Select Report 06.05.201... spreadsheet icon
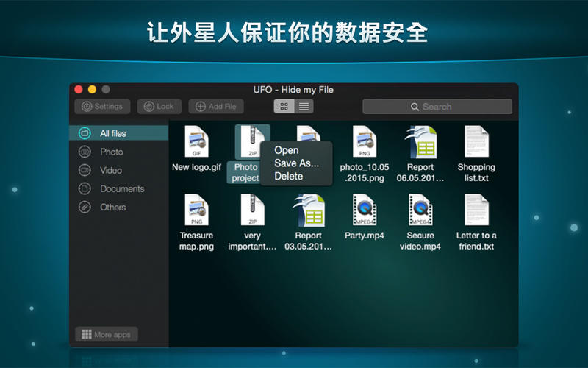The image size is (588, 368). click(x=420, y=141)
